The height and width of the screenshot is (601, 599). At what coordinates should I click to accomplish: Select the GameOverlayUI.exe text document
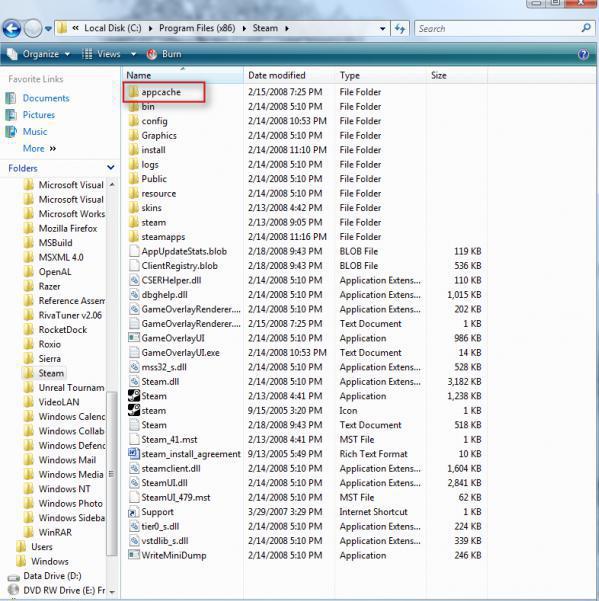point(181,353)
